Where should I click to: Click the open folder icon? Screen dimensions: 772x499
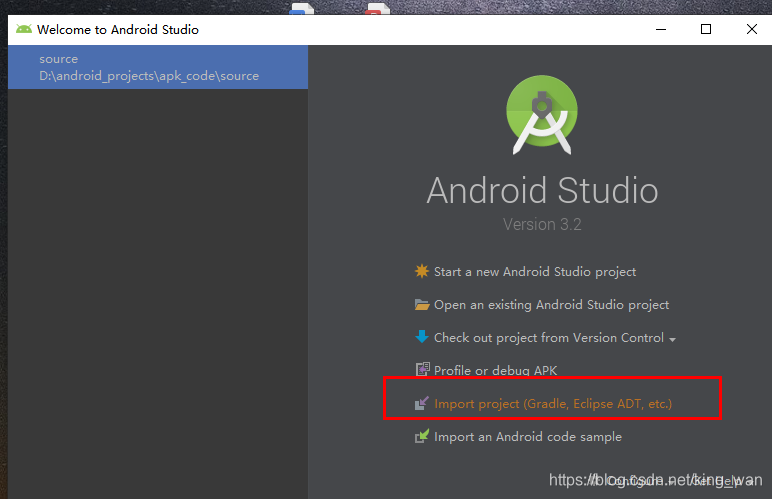click(x=421, y=305)
